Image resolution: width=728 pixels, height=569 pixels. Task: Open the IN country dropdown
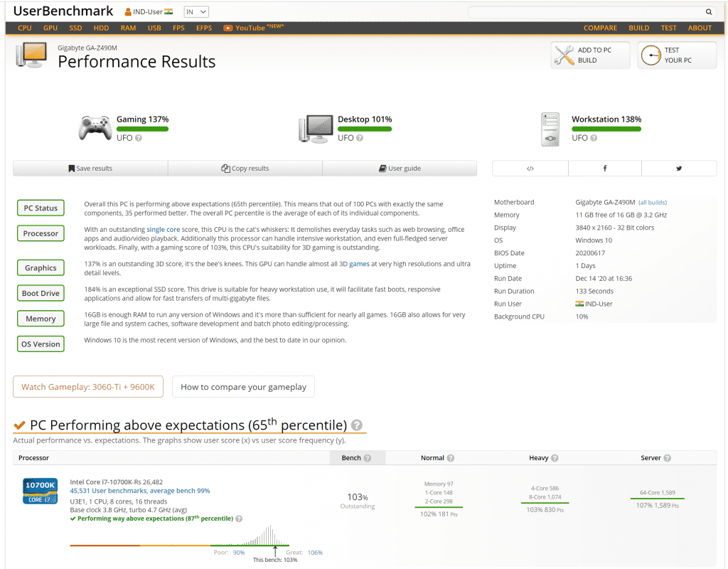coord(196,12)
